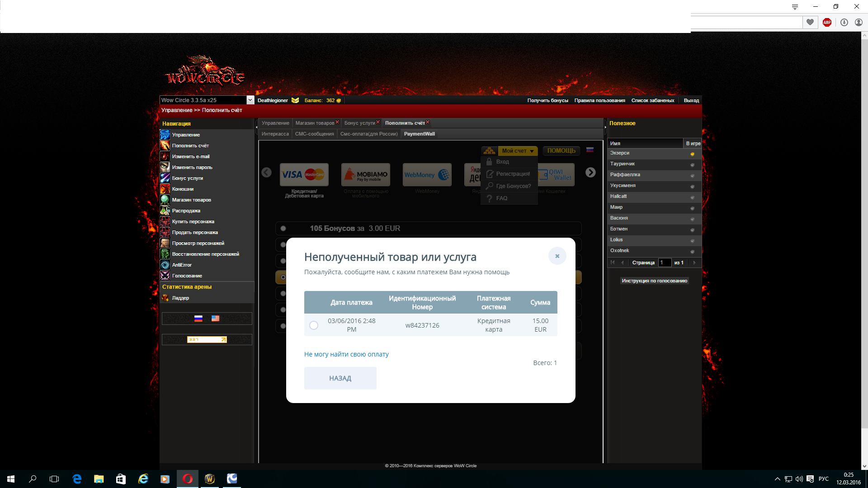Click the left carousel arrow for payment methods
Screen dimensions: 868x488
[x=266, y=173]
